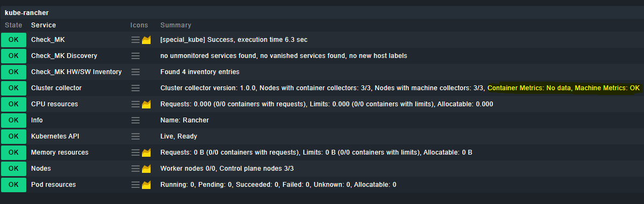Show graph for Nodes service
The width and height of the screenshot is (644, 204).
[146, 169]
